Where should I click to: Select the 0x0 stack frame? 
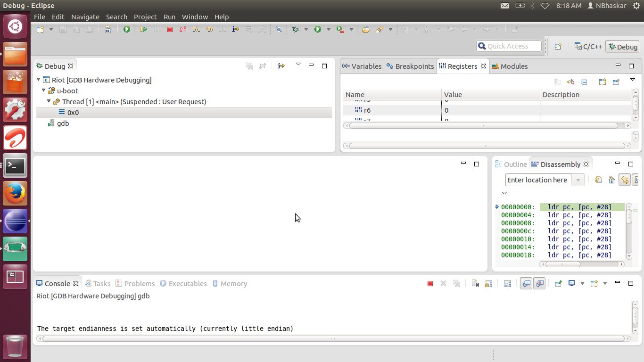[x=184, y=113]
